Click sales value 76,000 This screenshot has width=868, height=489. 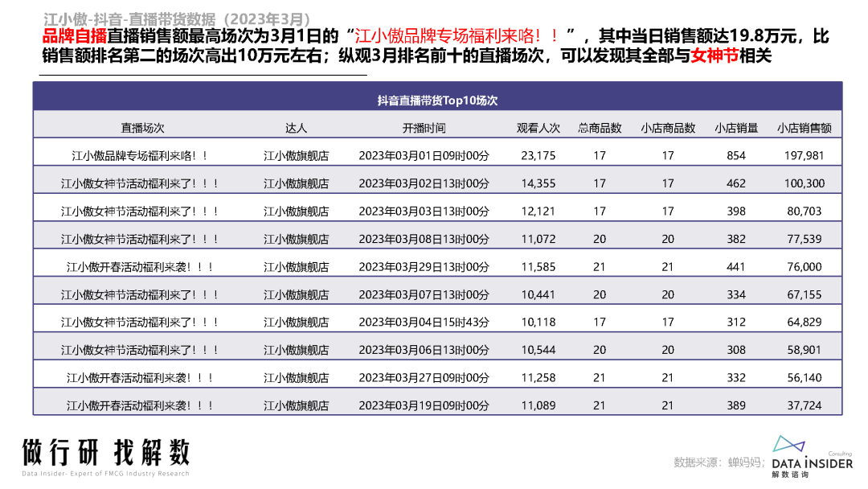(x=805, y=266)
